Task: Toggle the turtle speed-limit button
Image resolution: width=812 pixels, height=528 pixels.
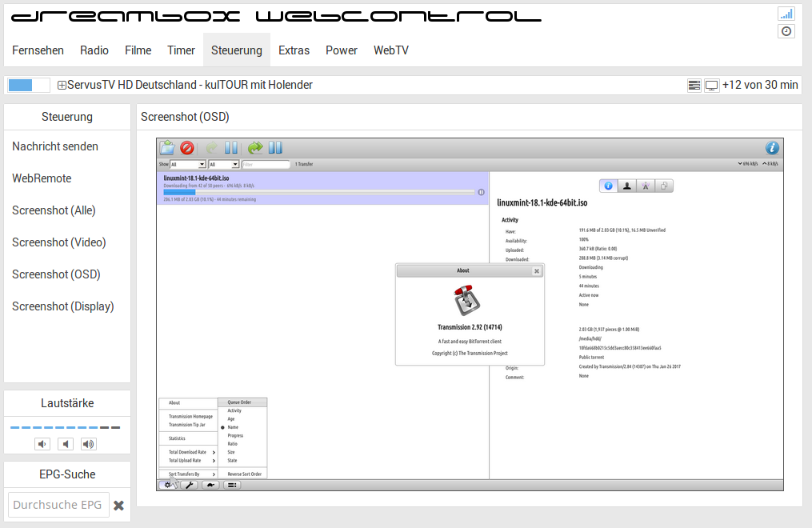Action: (210, 485)
